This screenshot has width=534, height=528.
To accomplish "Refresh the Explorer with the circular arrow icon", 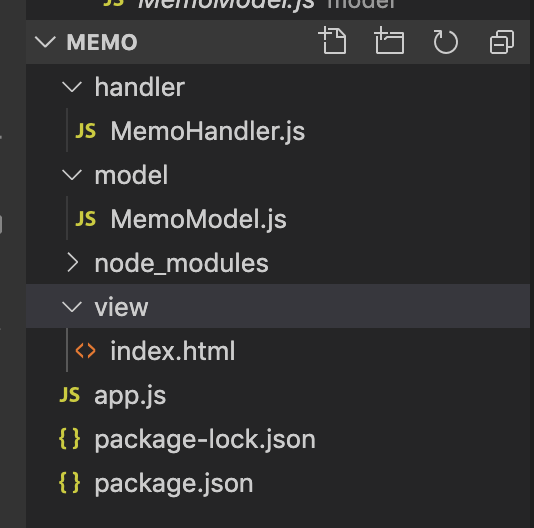I will [x=445, y=42].
